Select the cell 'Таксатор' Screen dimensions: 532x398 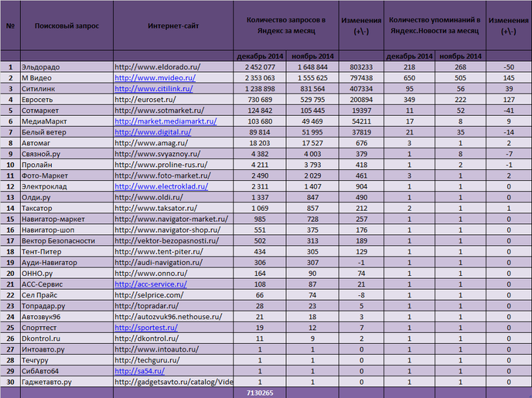(x=66, y=208)
